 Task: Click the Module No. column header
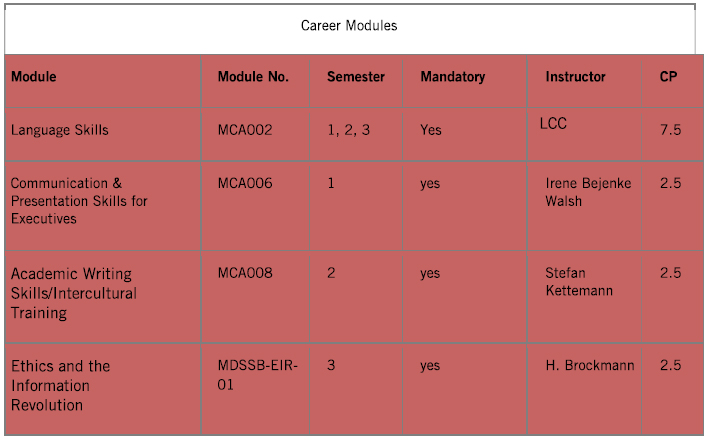pos(253,77)
